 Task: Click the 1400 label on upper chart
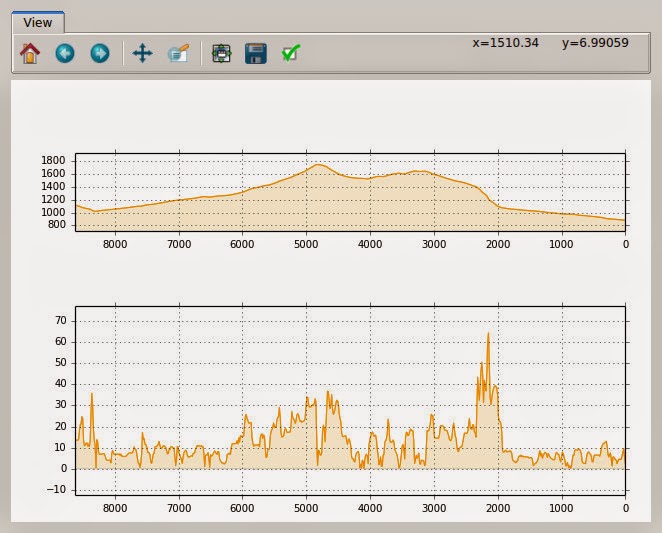[x=53, y=187]
